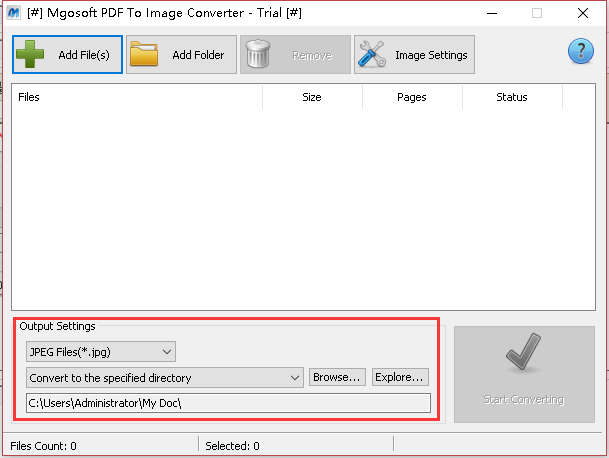The width and height of the screenshot is (609, 458).
Task: Click the Pages column header
Action: [x=412, y=97]
